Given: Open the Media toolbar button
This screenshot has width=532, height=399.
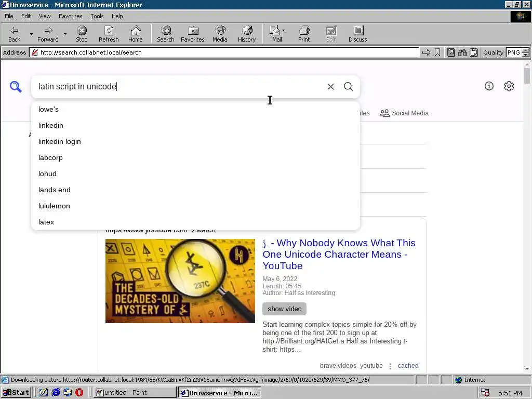Looking at the screenshot, I should pos(220,34).
